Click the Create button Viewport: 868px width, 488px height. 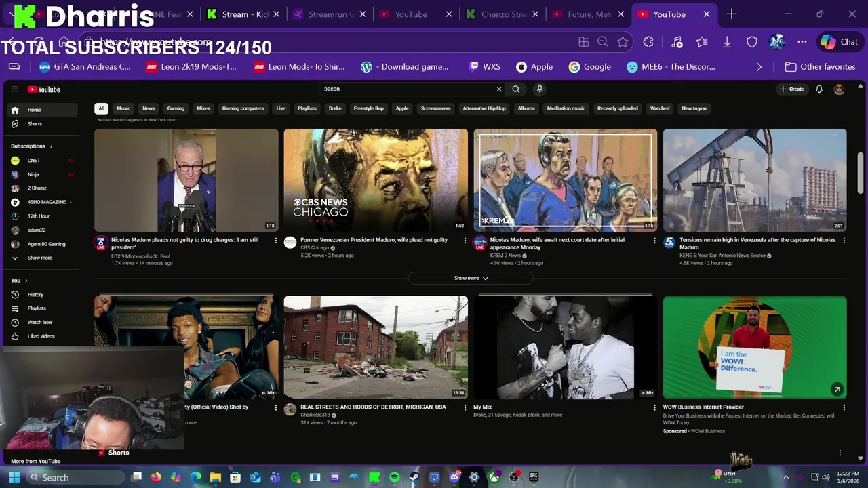[x=792, y=89]
